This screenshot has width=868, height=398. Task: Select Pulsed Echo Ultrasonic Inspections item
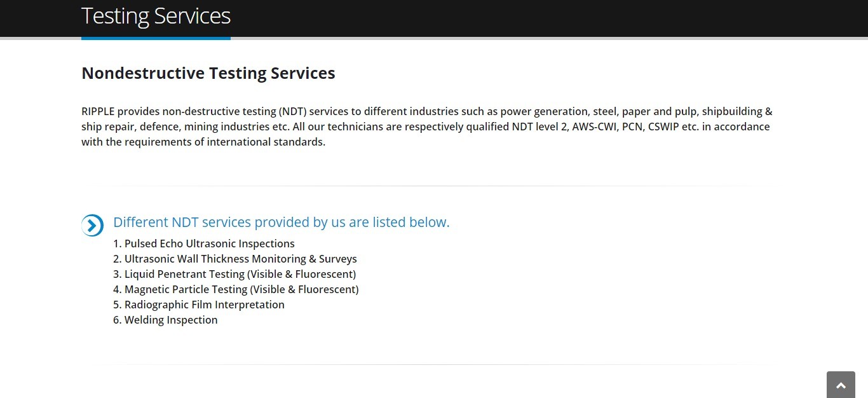coord(204,244)
